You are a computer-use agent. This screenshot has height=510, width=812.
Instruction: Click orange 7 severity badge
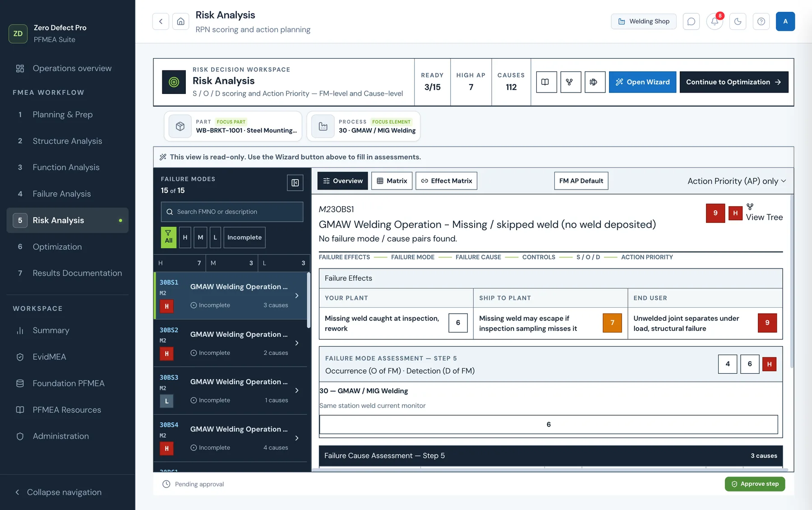click(612, 323)
